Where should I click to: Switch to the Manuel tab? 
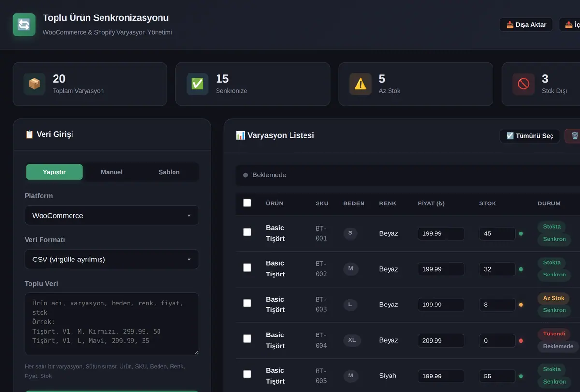pos(112,172)
